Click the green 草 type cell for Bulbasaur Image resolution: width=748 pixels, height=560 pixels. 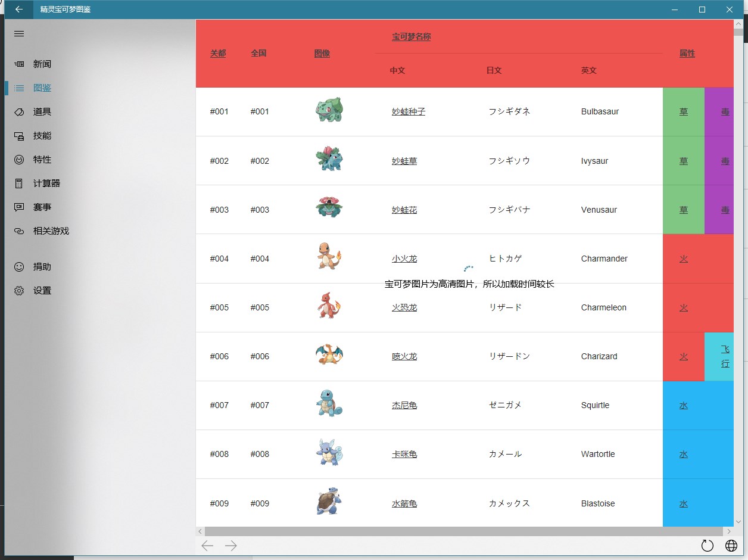[x=684, y=111]
